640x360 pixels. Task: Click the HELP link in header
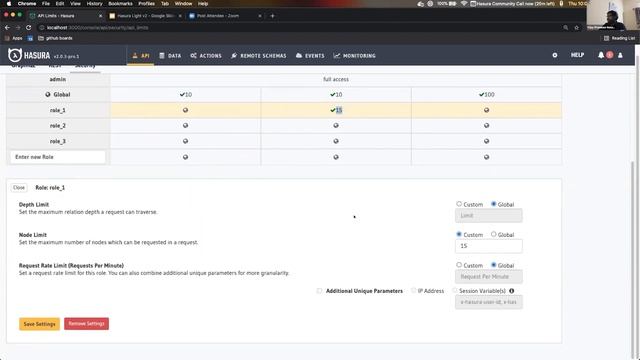click(577, 55)
